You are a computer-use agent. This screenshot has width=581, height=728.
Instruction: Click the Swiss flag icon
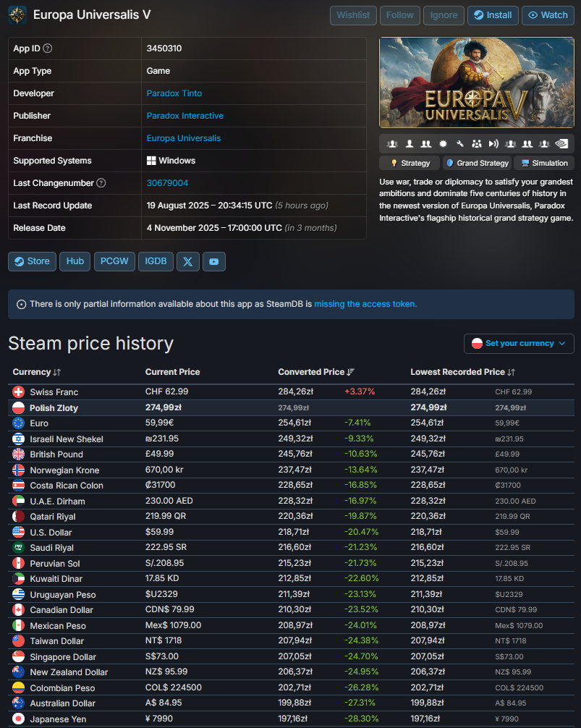point(19,391)
